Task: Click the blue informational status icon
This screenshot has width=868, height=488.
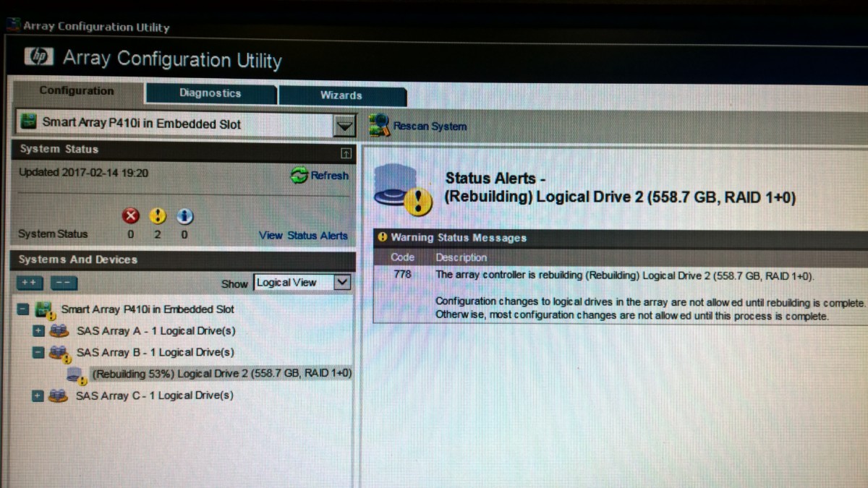Action: point(184,216)
